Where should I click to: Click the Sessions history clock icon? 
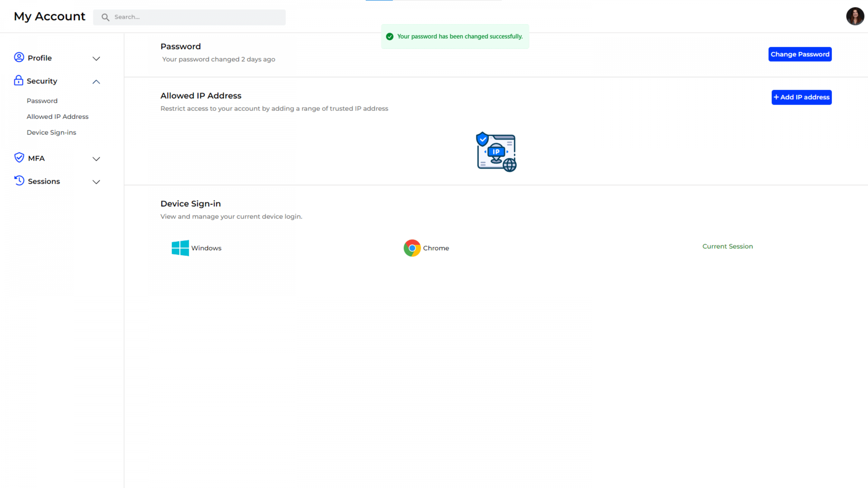coord(19,180)
